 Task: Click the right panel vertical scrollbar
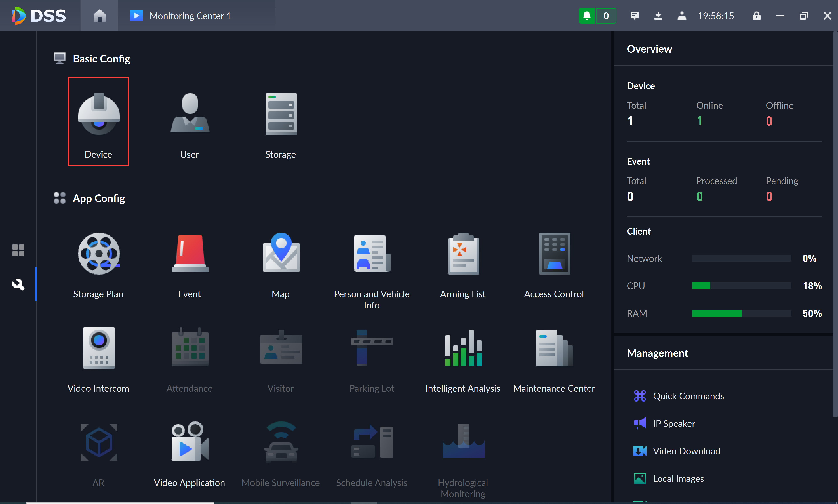click(835, 224)
